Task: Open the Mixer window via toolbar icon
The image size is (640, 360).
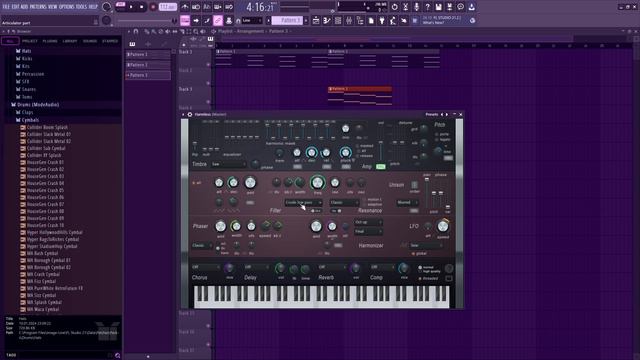Action: pos(349,20)
